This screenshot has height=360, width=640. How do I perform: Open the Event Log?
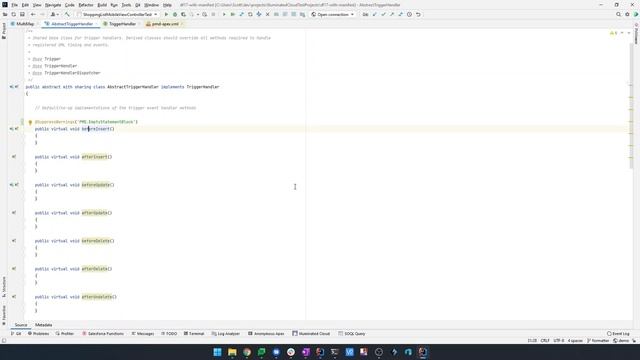[618, 333]
